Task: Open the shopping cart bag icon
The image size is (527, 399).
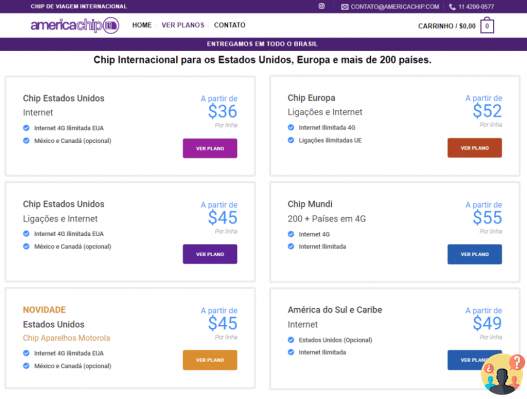Action: click(487, 26)
